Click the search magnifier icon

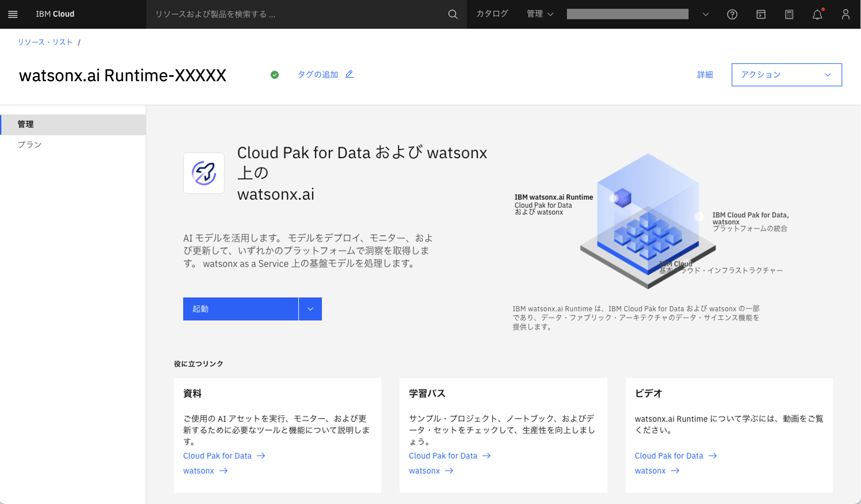coord(453,14)
